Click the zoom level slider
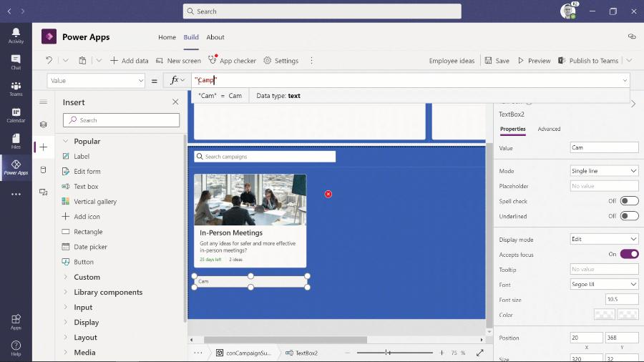 tap(395, 353)
